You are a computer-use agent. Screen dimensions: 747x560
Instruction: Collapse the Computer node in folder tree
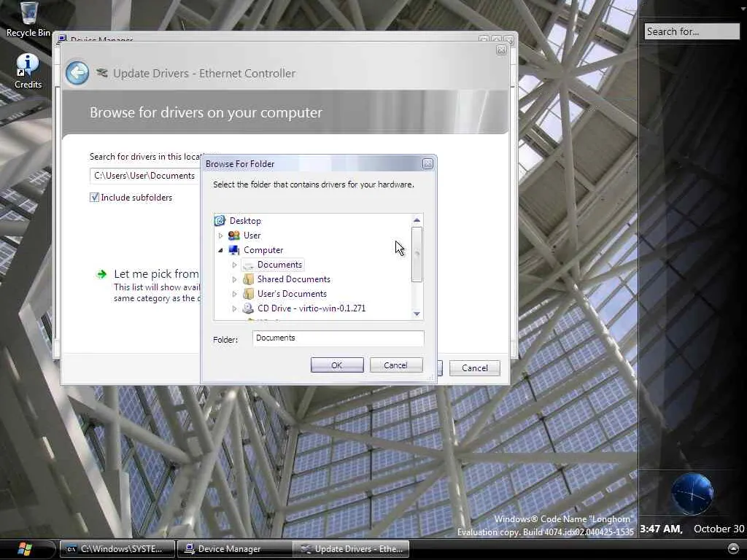click(x=220, y=250)
